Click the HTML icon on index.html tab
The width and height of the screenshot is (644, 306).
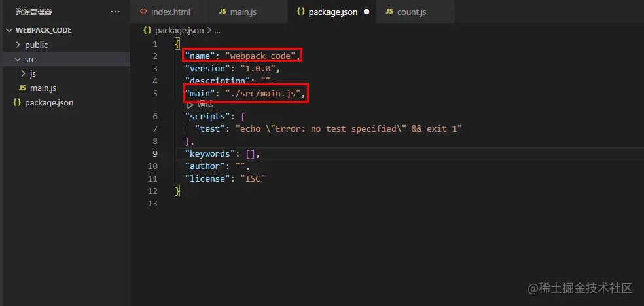[x=143, y=12]
